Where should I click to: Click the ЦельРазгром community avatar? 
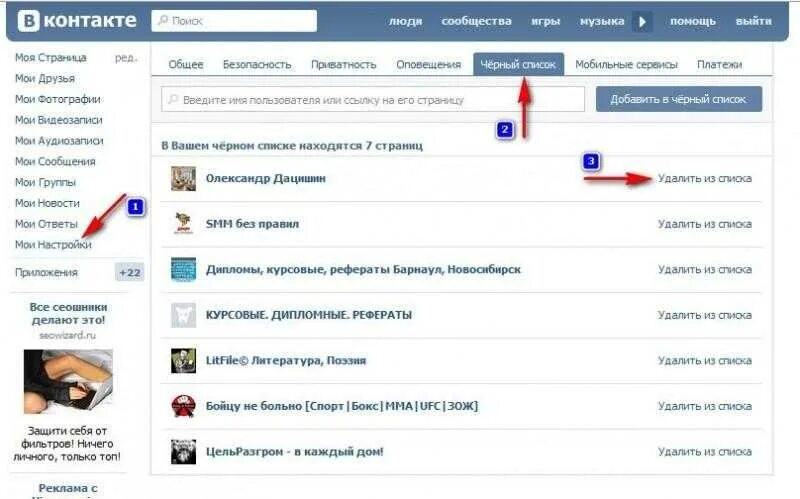pyautogui.click(x=183, y=452)
